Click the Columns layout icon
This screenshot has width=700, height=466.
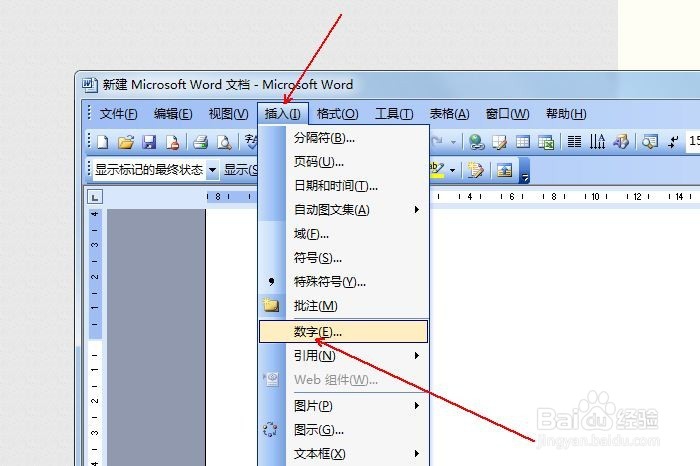(x=574, y=142)
